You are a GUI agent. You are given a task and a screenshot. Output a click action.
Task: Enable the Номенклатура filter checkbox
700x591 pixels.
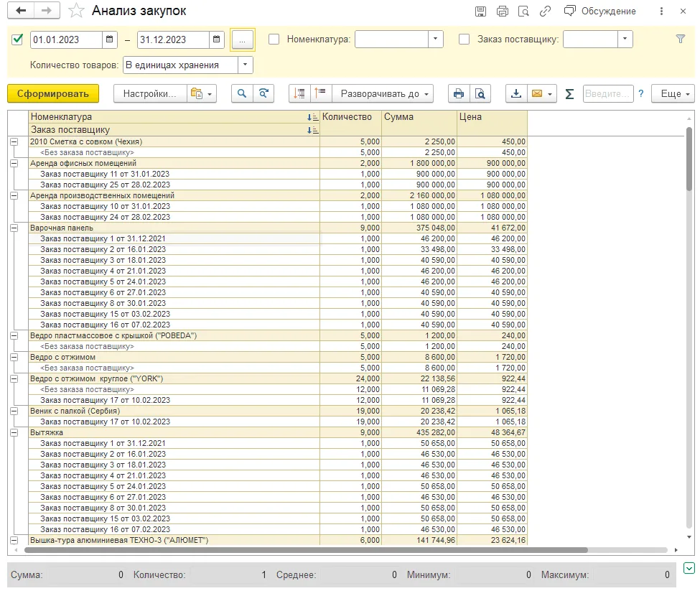(274, 39)
